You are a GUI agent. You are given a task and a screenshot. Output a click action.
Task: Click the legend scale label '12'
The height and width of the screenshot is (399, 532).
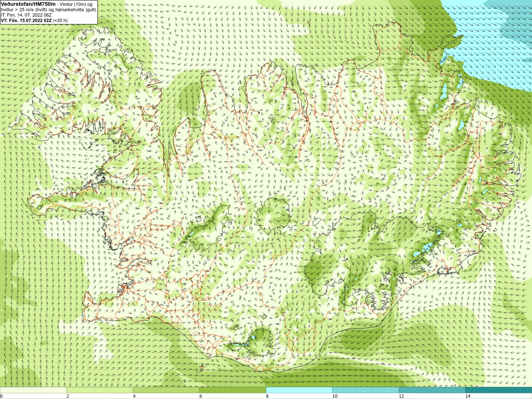[401, 396]
